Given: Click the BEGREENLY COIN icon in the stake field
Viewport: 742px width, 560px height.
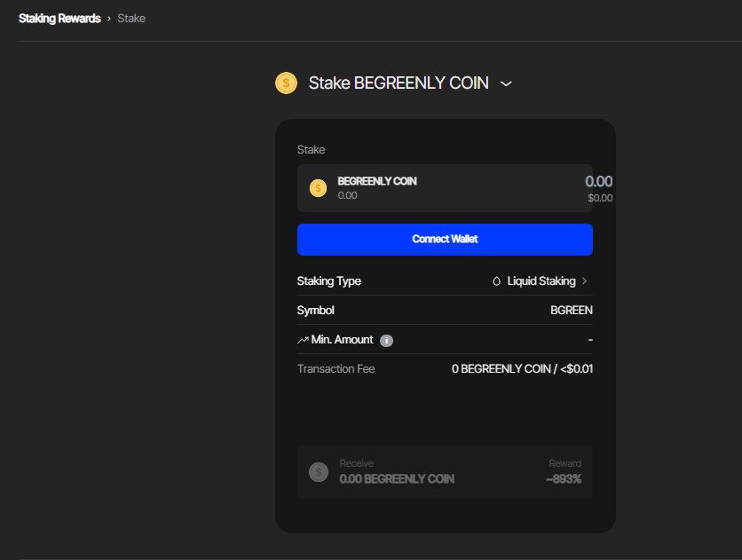Looking at the screenshot, I should [x=318, y=188].
